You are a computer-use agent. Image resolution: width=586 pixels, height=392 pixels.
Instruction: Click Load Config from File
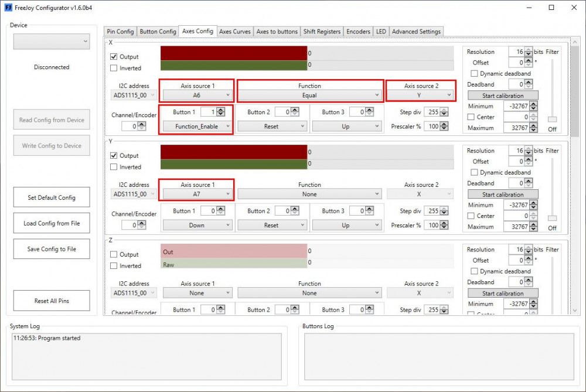(52, 223)
